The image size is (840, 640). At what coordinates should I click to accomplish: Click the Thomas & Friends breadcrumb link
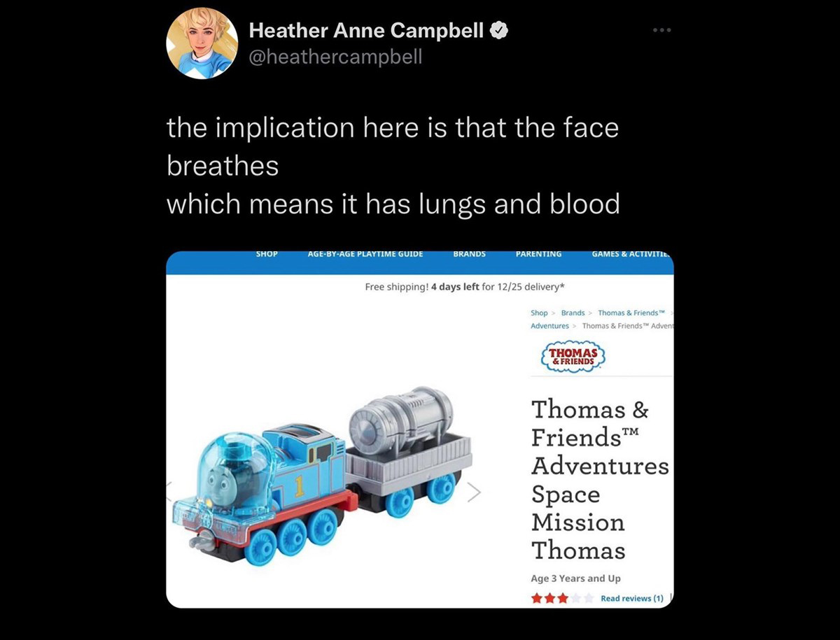pyautogui.click(x=628, y=313)
